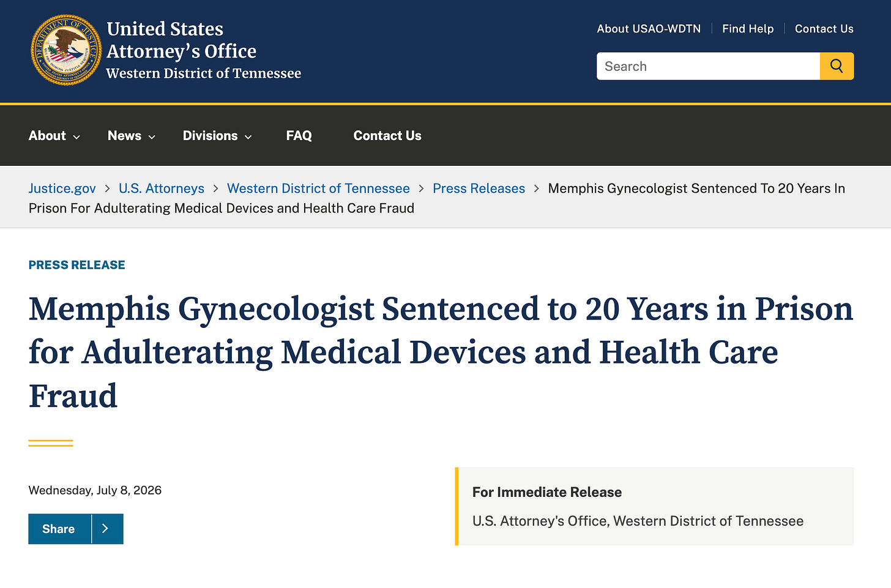Open the FAQ menu item

299,136
